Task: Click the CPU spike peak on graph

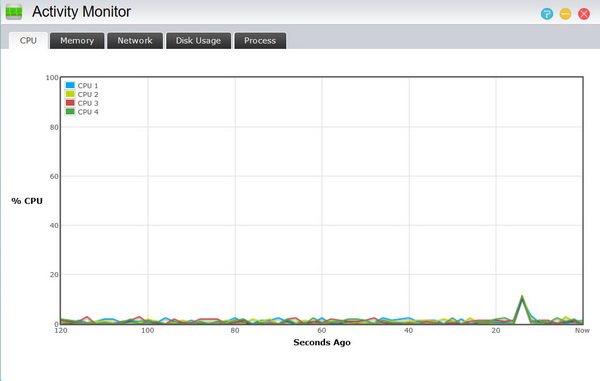Action: coord(522,296)
